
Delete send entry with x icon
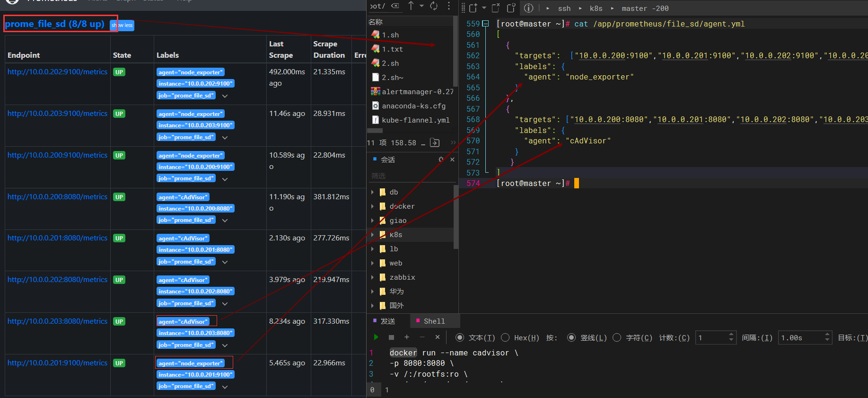point(438,337)
